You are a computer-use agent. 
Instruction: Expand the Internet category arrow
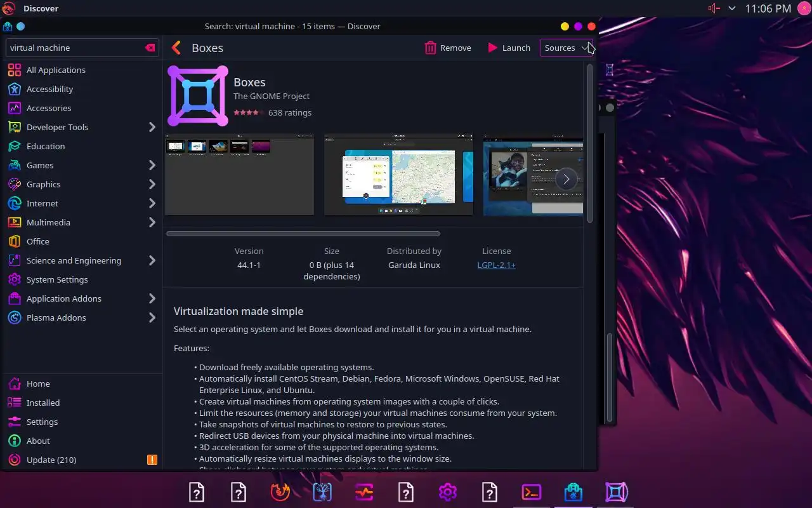click(152, 203)
